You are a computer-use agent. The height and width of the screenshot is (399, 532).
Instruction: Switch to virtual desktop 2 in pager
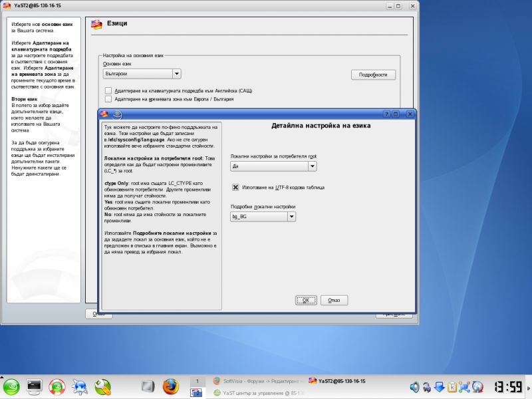197,392
